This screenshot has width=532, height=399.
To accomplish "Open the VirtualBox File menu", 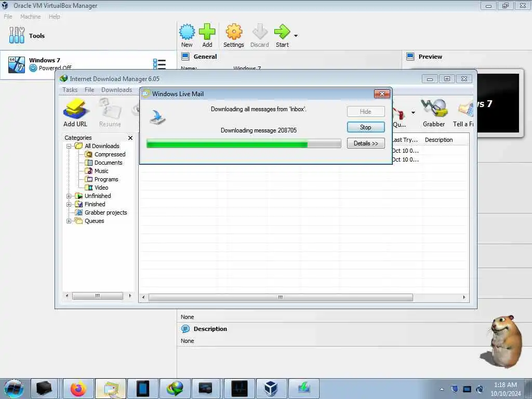I will pos(8,17).
